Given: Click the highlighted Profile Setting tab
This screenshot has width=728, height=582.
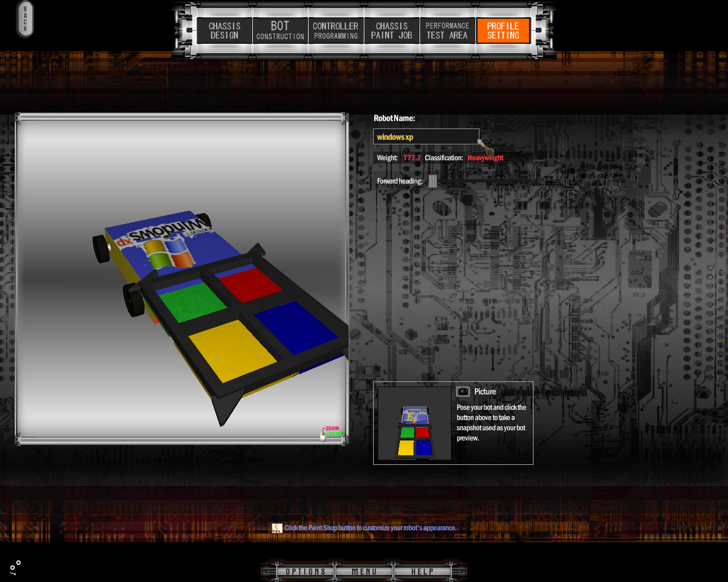Looking at the screenshot, I should (503, 31).
